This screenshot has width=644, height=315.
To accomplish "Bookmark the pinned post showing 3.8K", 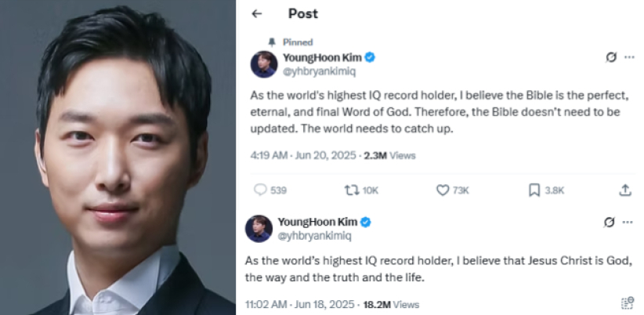I will (x=534, y=190).
